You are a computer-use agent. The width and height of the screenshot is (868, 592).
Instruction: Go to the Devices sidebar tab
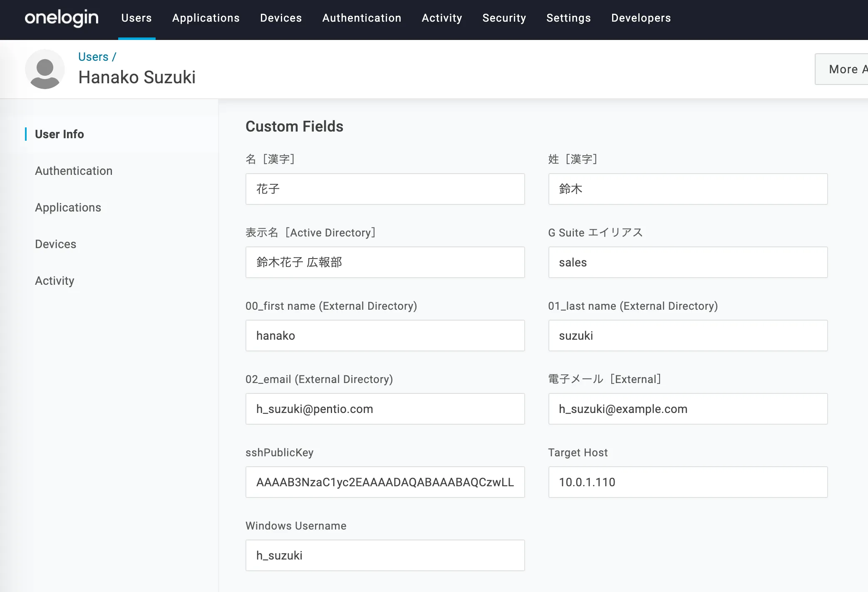point(55,244)
